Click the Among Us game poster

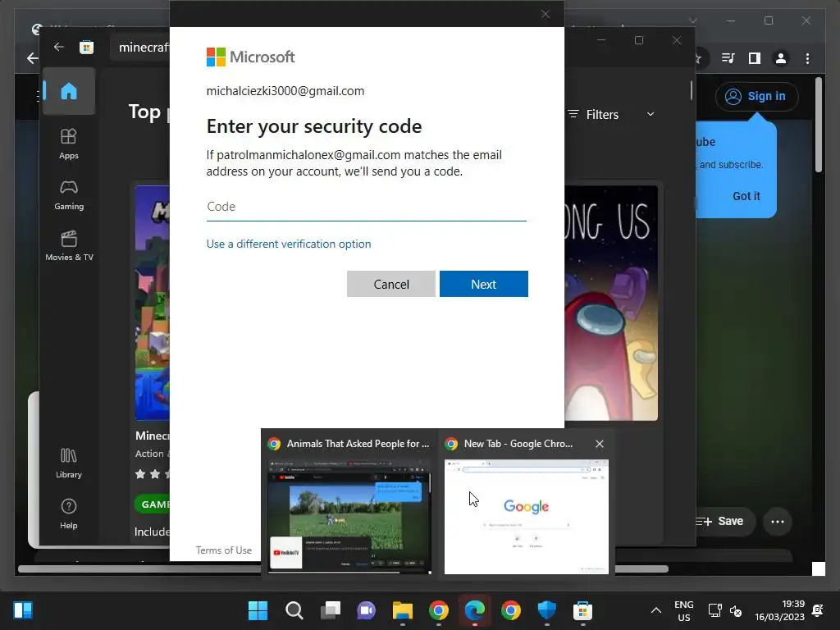coord(611,304)
